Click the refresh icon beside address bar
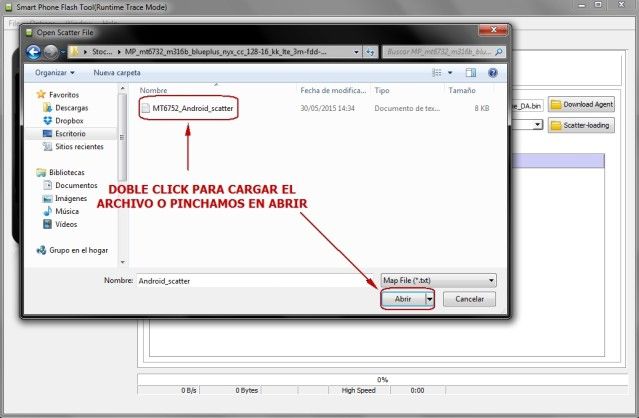Image resolution: width=639 pixels, height=418 pixels. click(370, 52)
